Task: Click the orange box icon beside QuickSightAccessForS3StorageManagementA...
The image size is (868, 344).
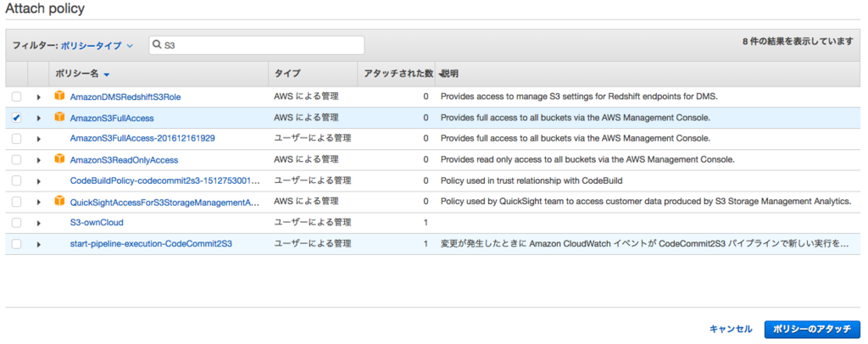Action: pyautogui.click(x=59, y=202)
